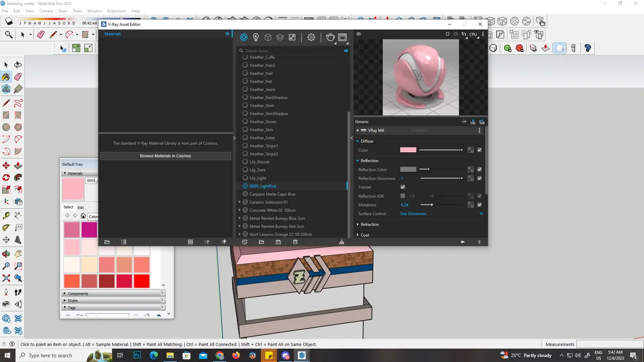Image resolution: width=644 pixels, height=362 pixels.
Task: Expand the Refraction section
Action: (x=358, y=224)
